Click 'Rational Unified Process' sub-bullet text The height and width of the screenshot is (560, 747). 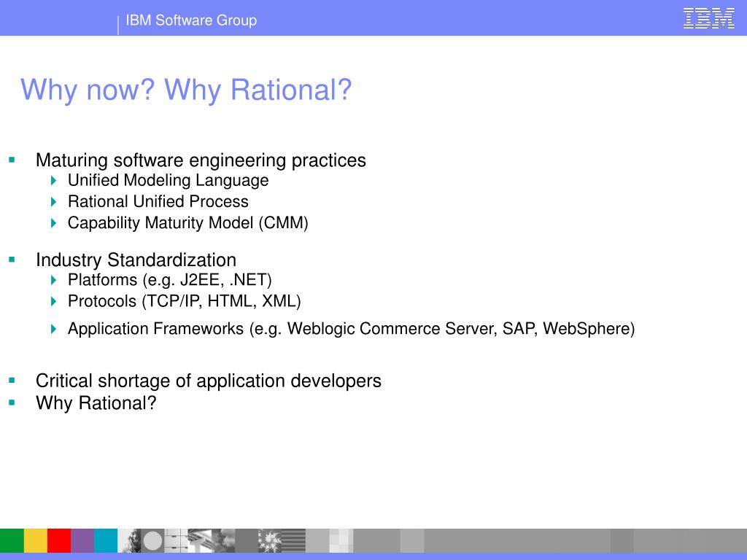point(158,201)
